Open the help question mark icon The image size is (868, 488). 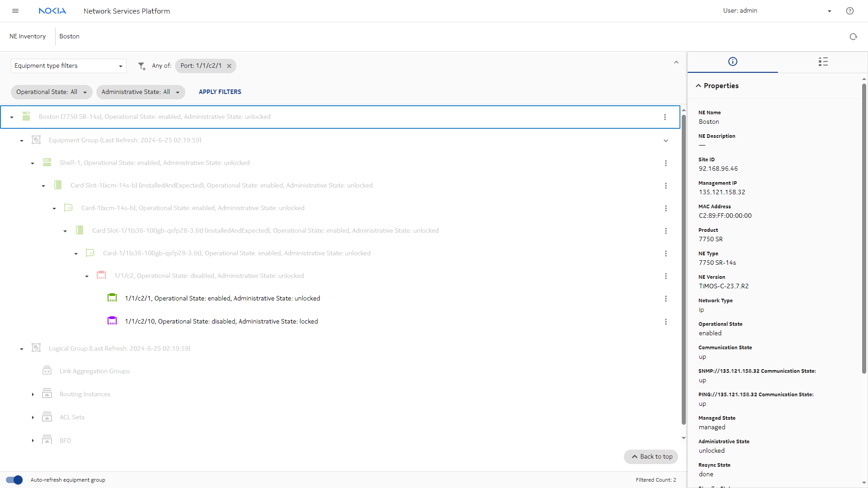point(849,11)
